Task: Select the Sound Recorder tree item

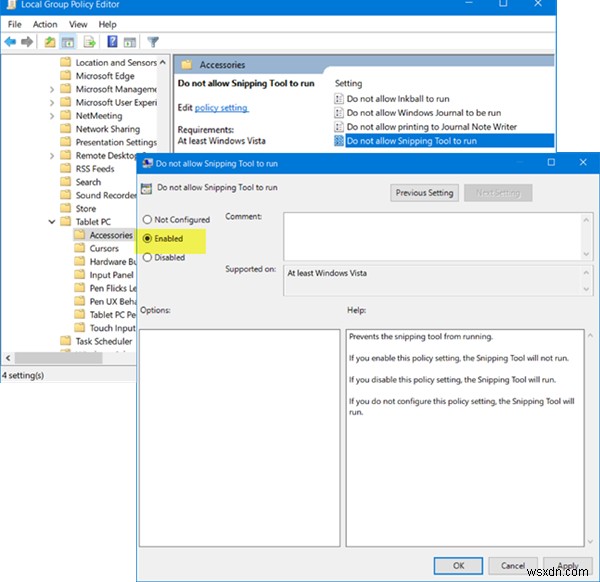Action: [x=106, y=195]
